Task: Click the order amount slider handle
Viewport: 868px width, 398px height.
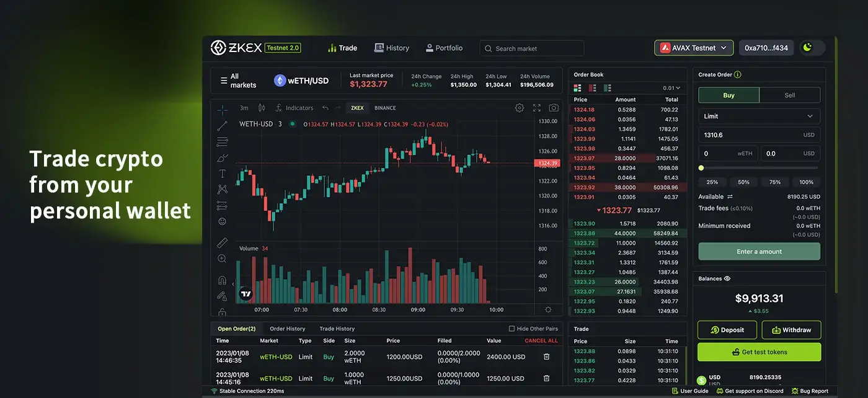Action: click(x=701, y=168)
